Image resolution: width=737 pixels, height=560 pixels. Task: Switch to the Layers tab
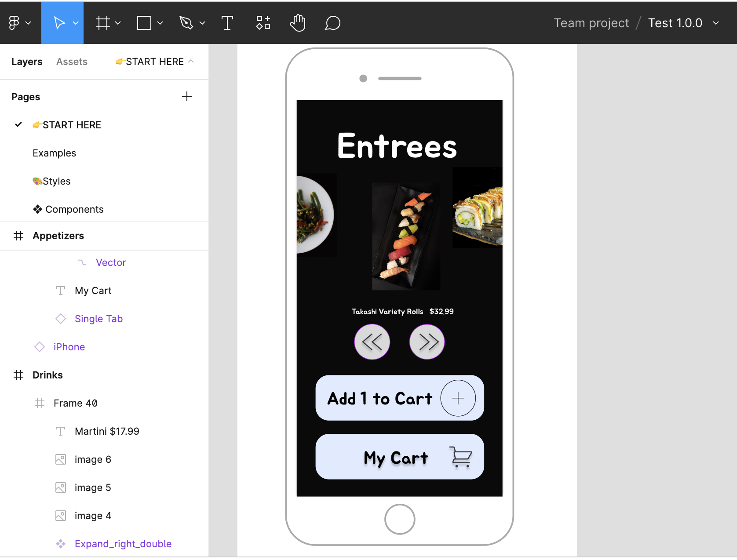point(27,62)
